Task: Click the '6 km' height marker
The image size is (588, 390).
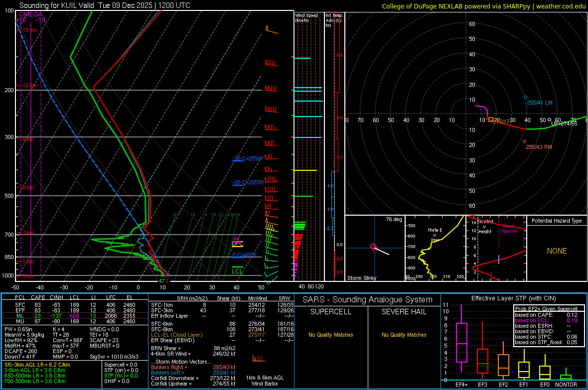Action: 28,187
